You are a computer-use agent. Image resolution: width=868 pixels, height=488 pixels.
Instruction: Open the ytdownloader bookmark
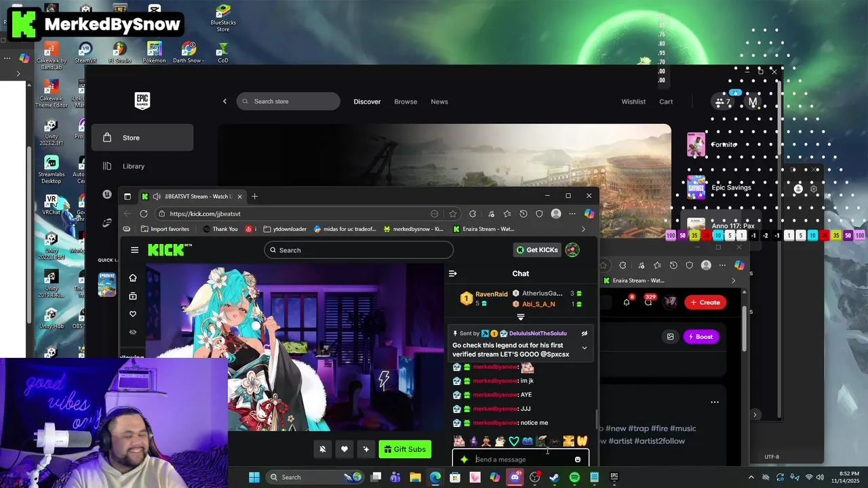pos(285,229)
